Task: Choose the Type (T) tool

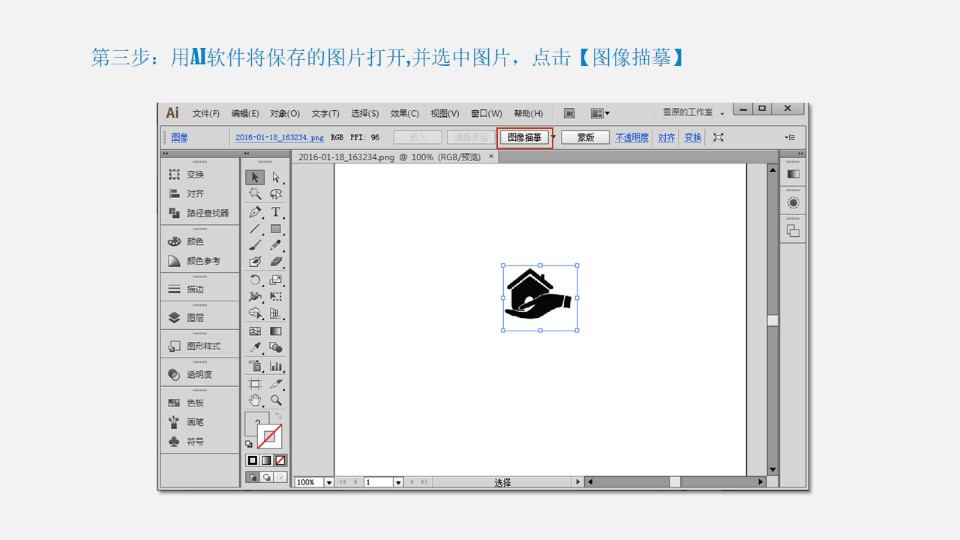Action: tap(276, 212)
